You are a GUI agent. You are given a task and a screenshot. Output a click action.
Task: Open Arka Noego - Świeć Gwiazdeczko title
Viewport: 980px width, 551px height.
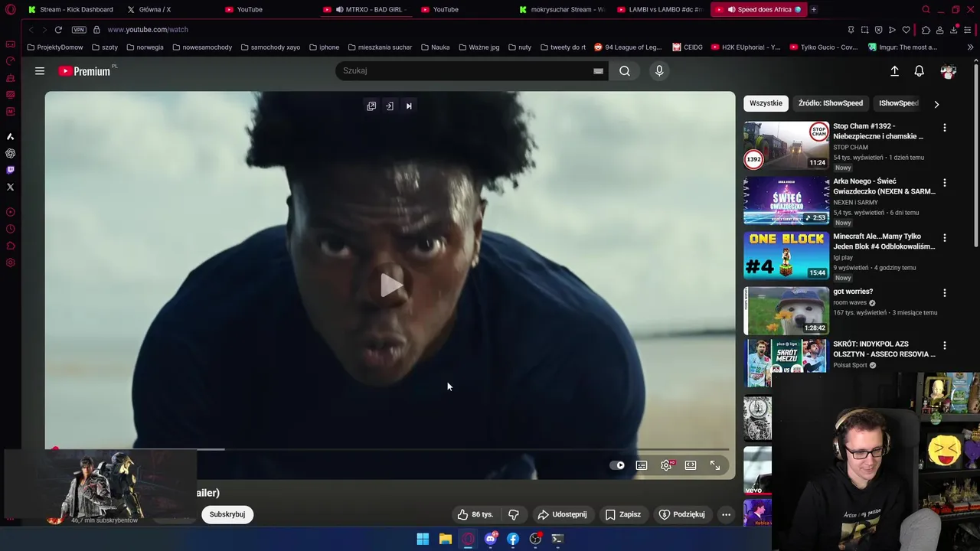point(884,186)
